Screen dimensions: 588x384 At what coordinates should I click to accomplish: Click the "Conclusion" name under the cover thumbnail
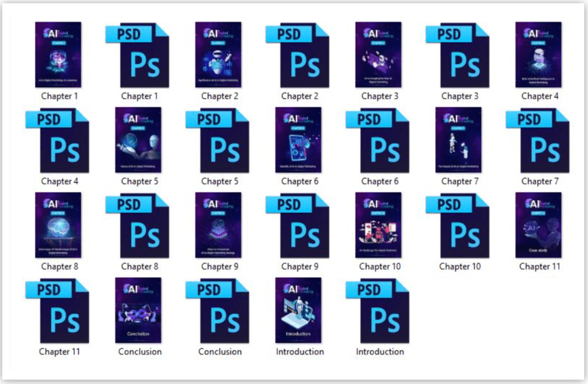[x=140, y=352]
